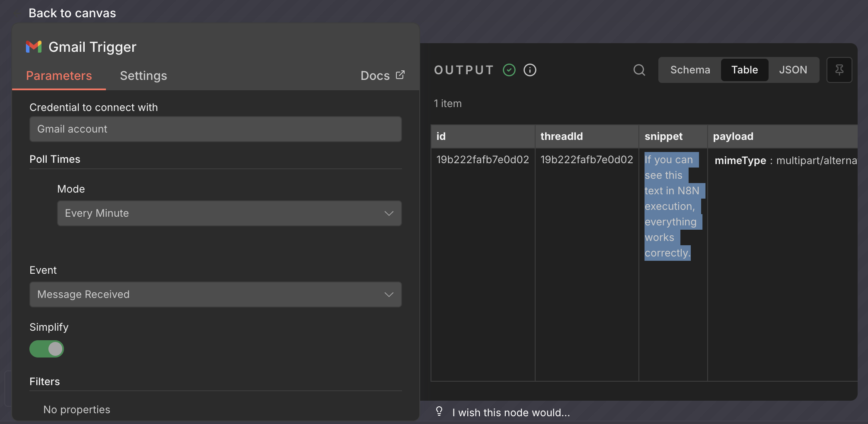Go back to canvas
868x424 pixels.
(x=72, y=13)
